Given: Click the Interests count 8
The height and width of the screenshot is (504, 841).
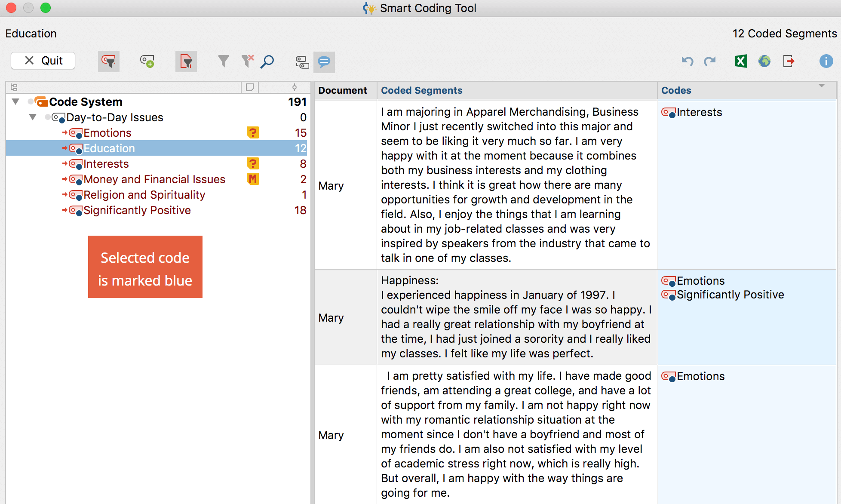Looking at the screenshot, I should (x=303, y=164).
